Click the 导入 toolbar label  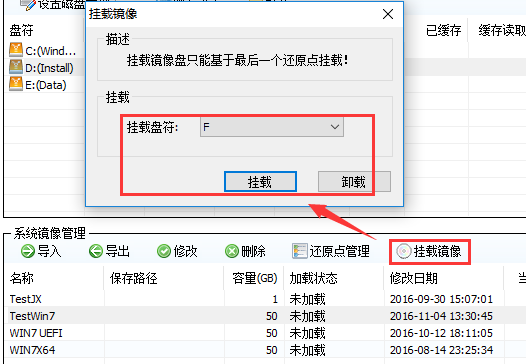pyautogui.click(x=49, y=251)
